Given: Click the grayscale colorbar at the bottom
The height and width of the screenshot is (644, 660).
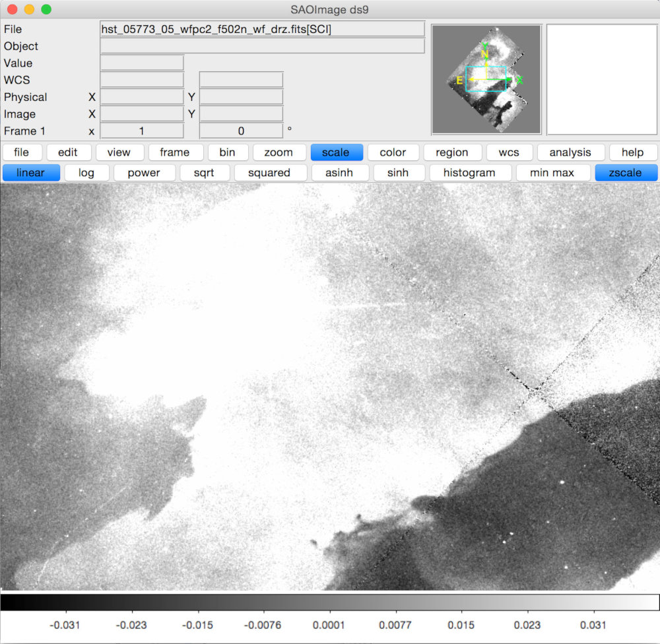Looking at the screenshot, I should coord(330,602).
